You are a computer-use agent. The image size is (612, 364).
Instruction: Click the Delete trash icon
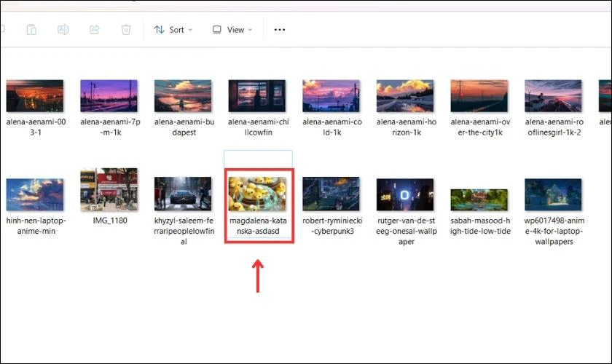[125, 30]
